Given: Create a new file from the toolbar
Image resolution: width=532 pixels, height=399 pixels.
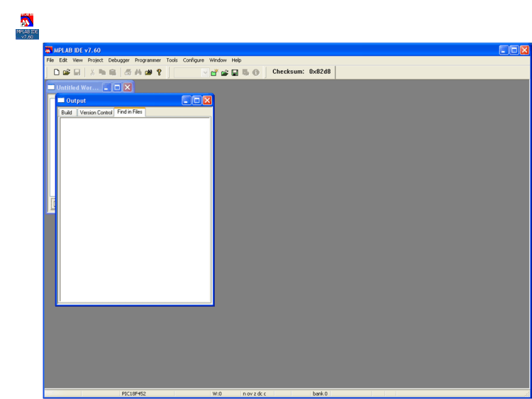Looking at the screenshot, I should pos(57,72).
